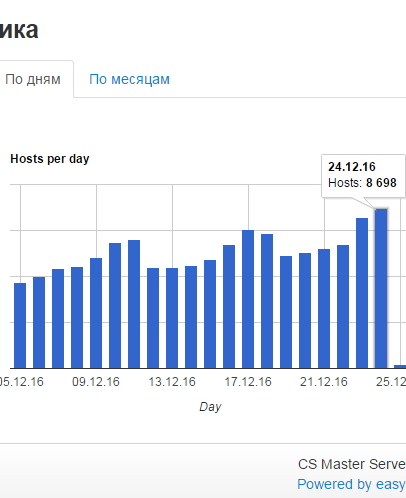Select the bar for 21.12.16
Viewport: 406px width, 498px height.
(x=324, y=309)
